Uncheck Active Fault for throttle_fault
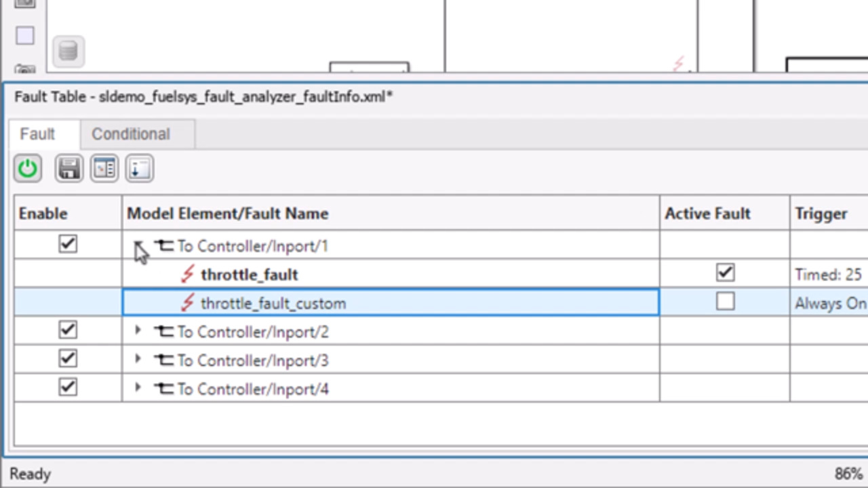868x488 pixels. [x=725, y=273]
